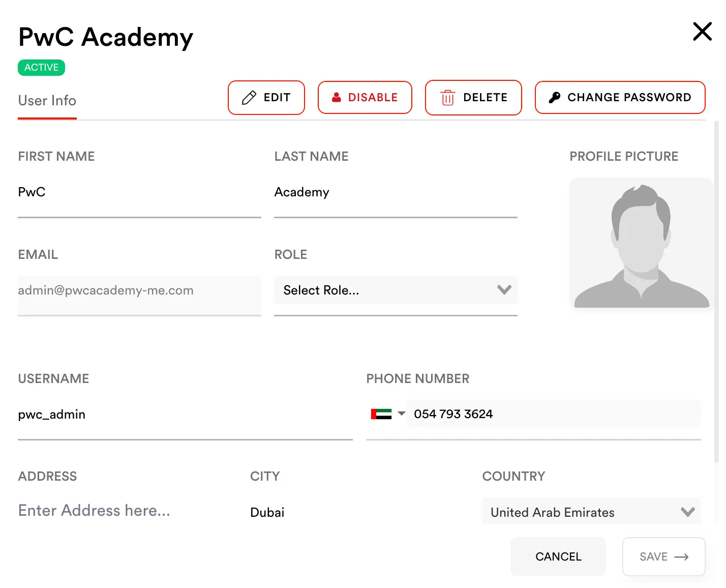Click the PwC Academy dialog title
Screen dimensions: 726x588
pos(106,37)
